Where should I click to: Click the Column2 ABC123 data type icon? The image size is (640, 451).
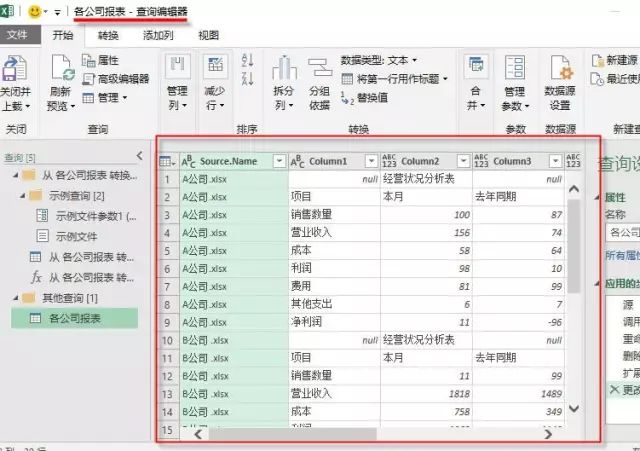click(389, 161)
